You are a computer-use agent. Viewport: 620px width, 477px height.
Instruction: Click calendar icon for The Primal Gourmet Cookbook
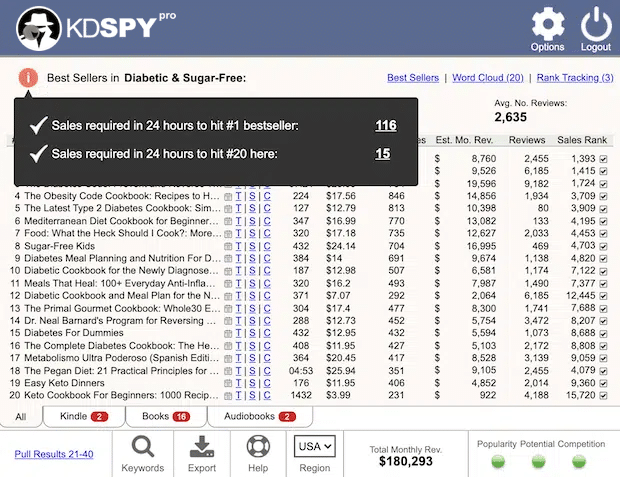click(x=228, y=309)
